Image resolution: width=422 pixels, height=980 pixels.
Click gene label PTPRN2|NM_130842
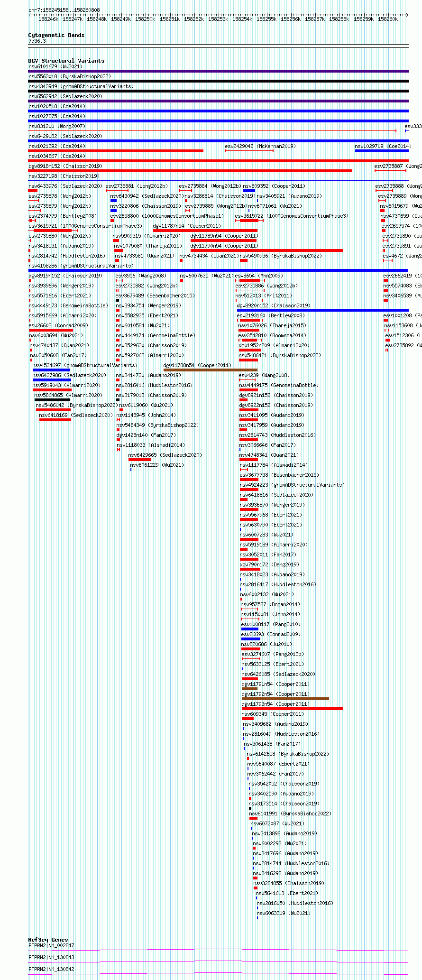tap(51, 969)
